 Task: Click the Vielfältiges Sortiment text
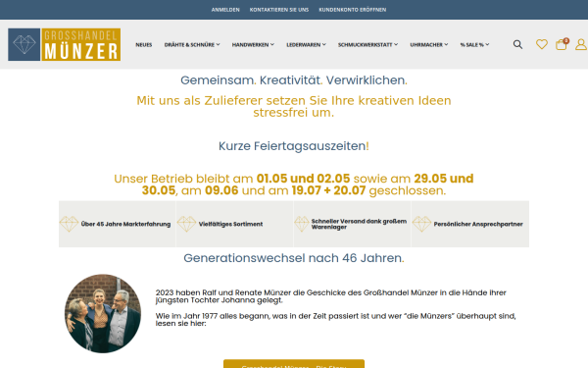coord(230,224)
